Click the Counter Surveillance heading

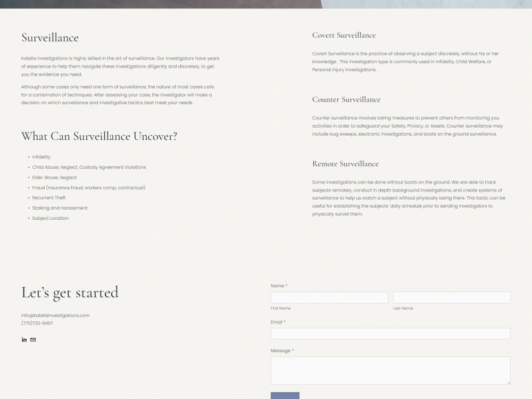[x=346, y=99]
